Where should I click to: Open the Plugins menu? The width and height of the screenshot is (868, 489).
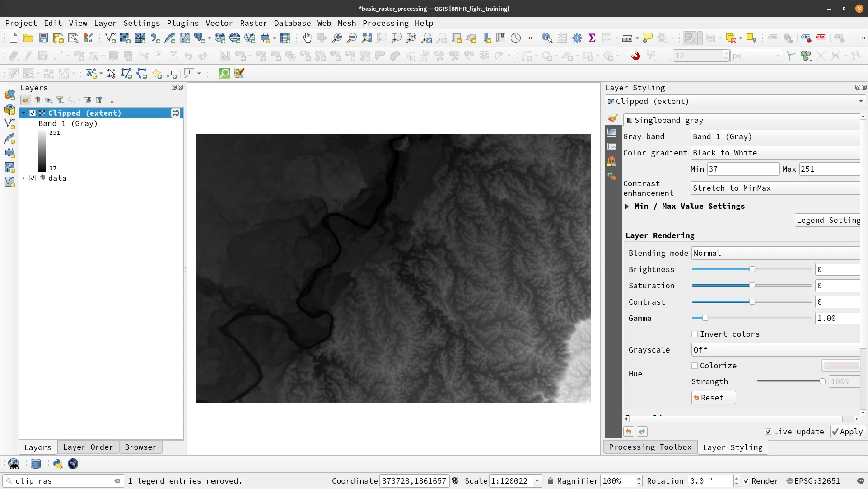click(x=182, y=23)
